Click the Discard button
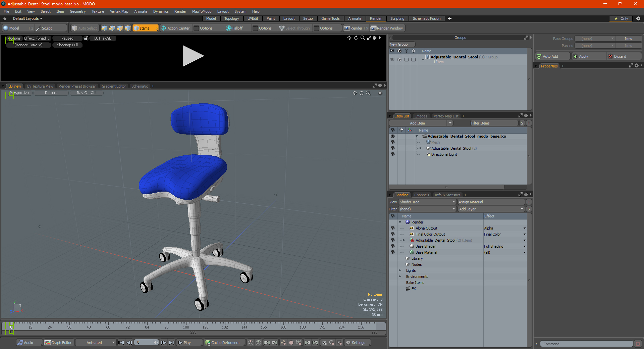Image resolution: width=644 pixels, height=349 pixels. (625, 56)
